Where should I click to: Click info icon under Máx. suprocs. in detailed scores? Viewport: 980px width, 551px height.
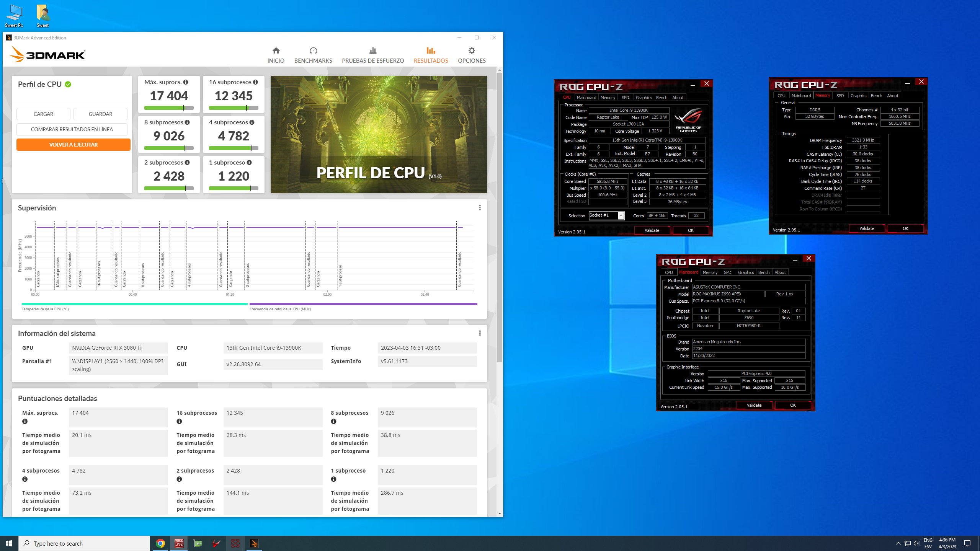click(x=25, y=421)
